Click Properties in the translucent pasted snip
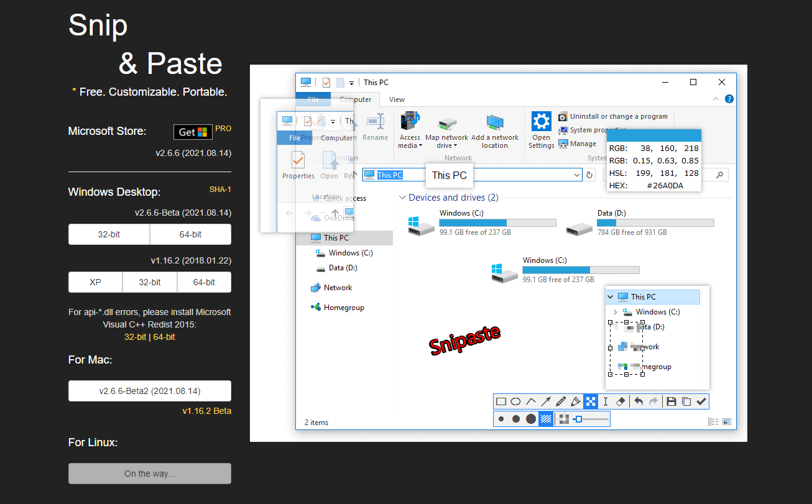 (x=298, y=165)
